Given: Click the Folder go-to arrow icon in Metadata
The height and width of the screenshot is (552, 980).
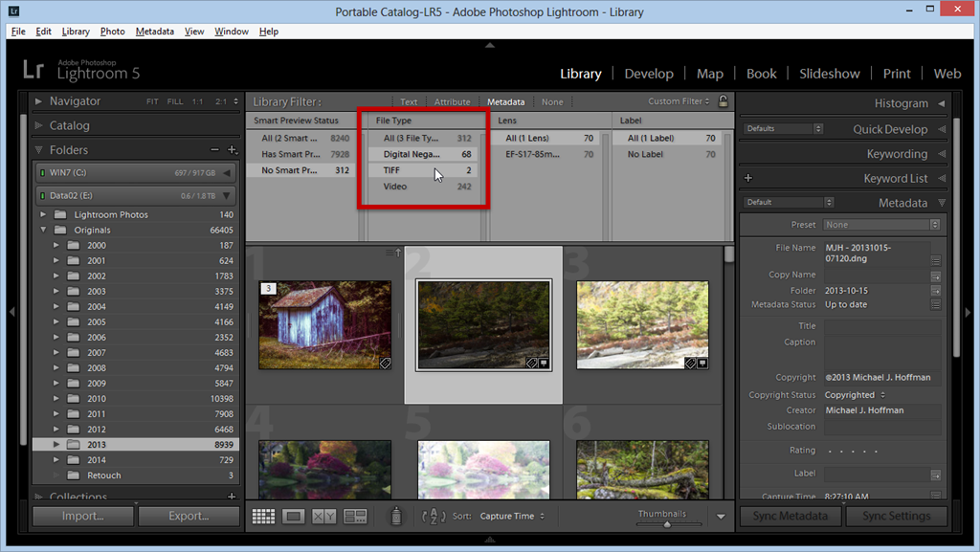Looking at the screenshot, I should 936,291.
